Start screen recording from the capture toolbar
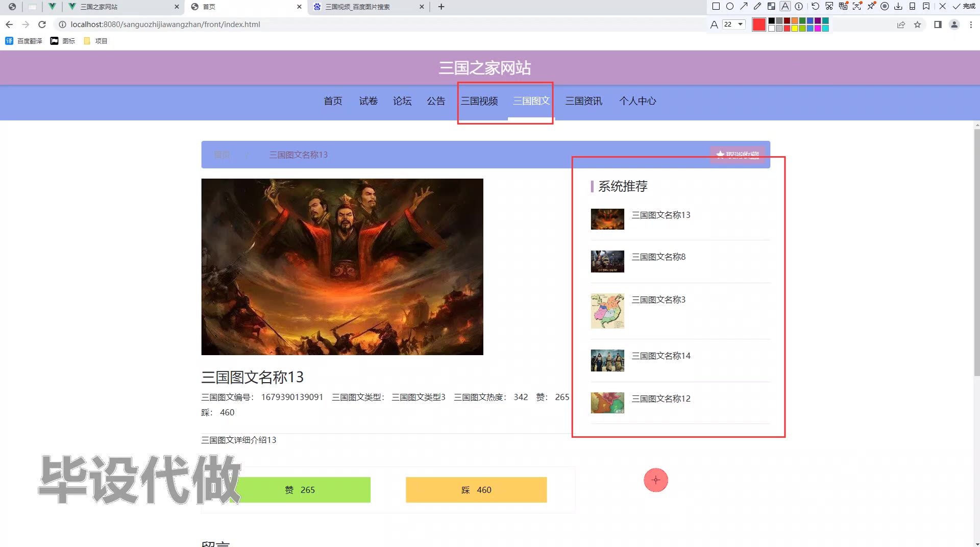 pyautogui.click(x=885, y=7)
